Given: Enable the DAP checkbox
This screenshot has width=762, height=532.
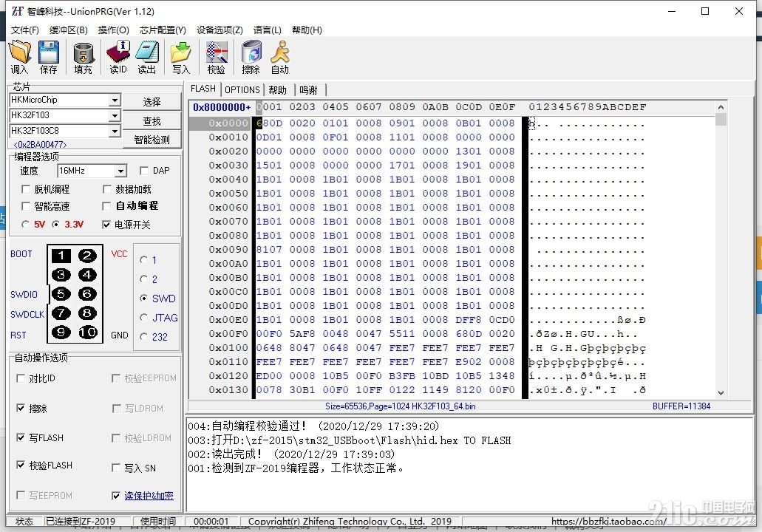Looking at the screenshot, I should click(144, 171).
